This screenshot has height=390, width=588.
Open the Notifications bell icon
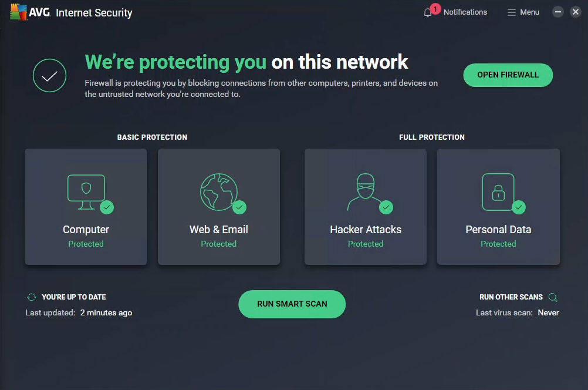point(428,12)
